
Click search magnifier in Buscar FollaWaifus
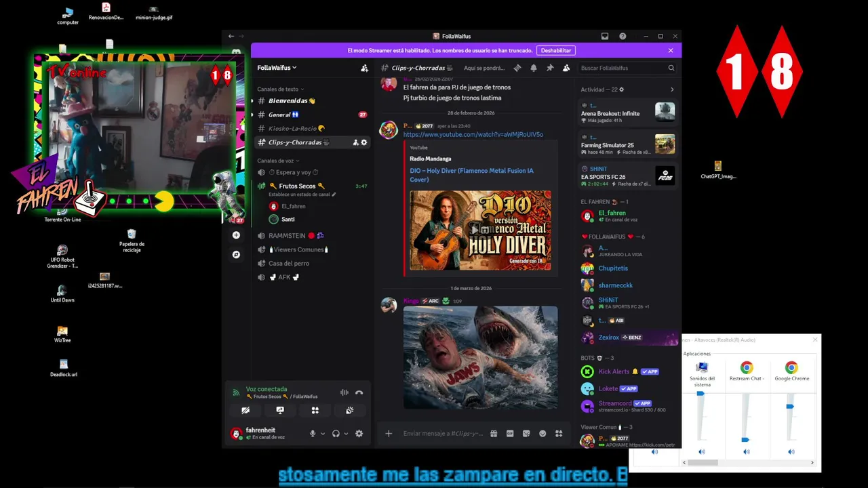tap(671, 68)
